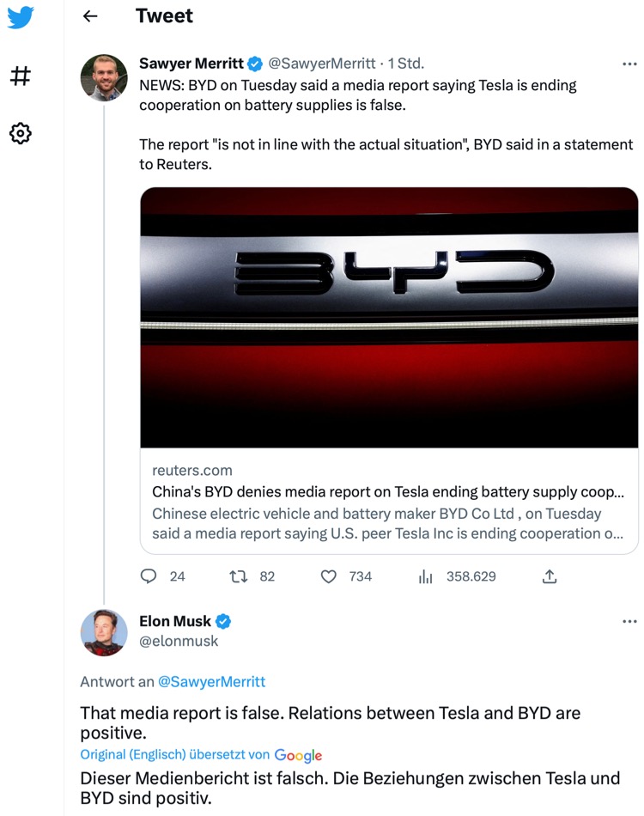
Task: Share the tweet via upload icon
Action: [x=550, y=576]
